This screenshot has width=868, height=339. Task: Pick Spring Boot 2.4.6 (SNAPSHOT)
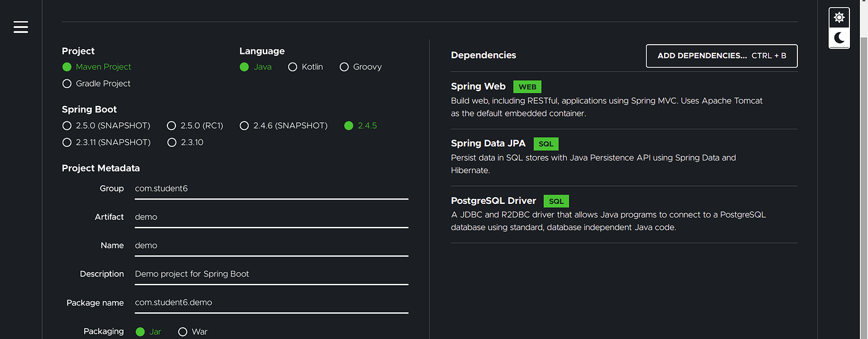[284, 126]
